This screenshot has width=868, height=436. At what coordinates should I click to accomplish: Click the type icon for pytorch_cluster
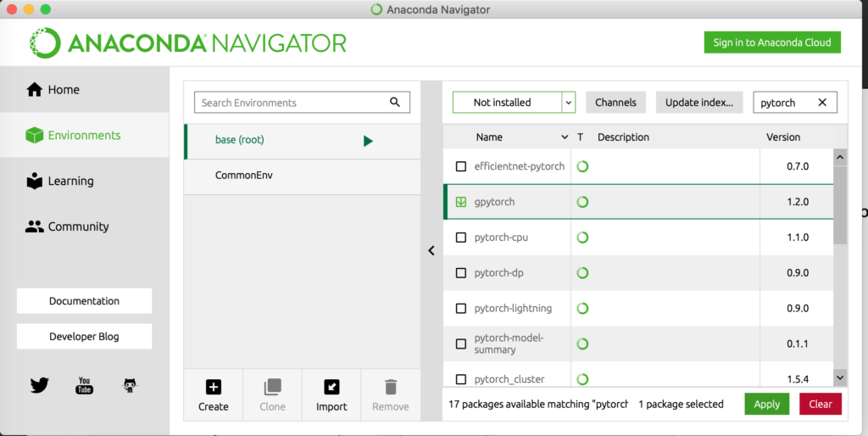582,379
